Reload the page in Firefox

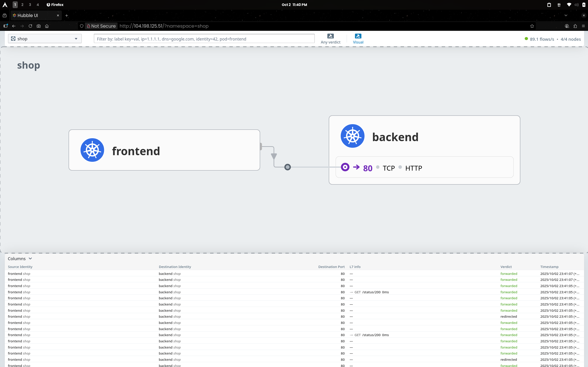pos(30,26)
